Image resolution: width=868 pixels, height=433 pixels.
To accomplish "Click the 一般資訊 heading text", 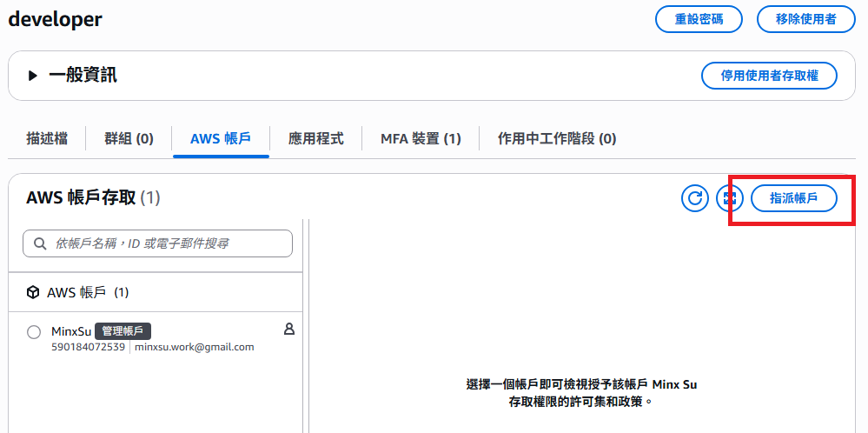I will coord(83,76).
